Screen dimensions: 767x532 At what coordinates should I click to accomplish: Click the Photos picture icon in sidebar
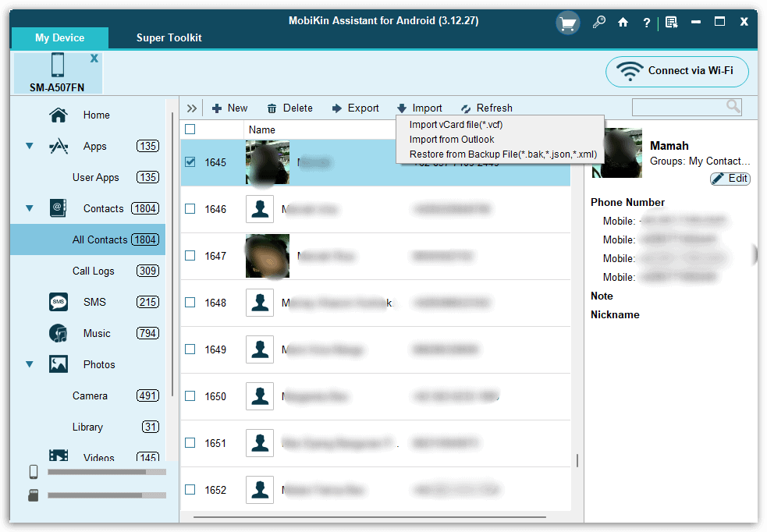59,364
